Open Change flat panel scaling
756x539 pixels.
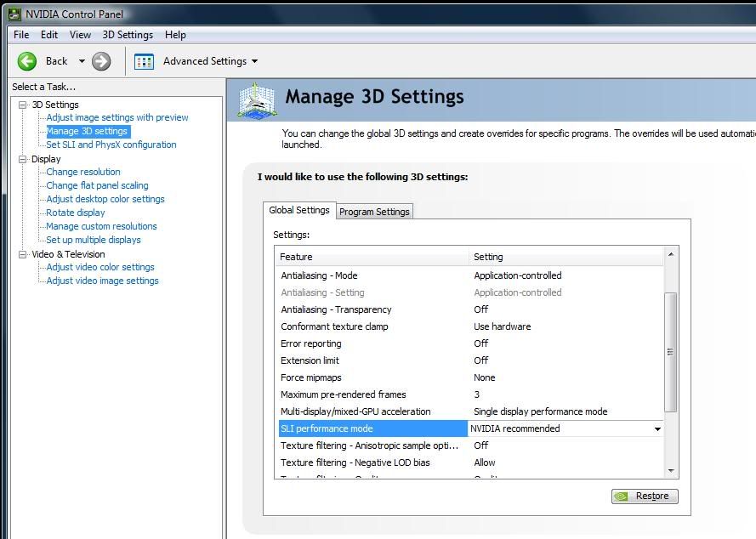(x=98, y=185)
